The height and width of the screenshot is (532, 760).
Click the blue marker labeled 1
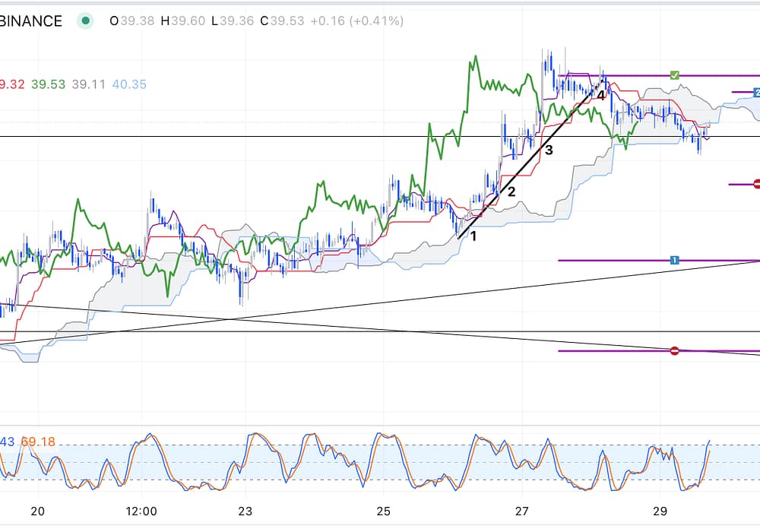point(673,261)
